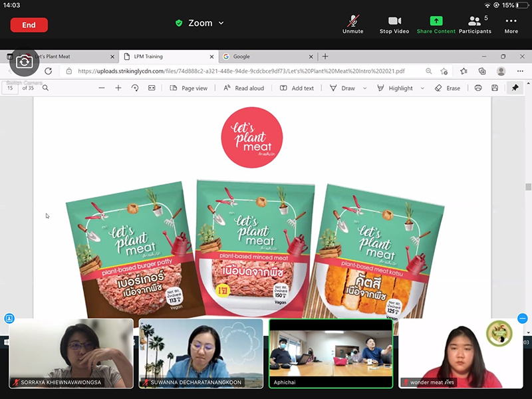
Task: Stop the video camera
Action: point(394,25)
